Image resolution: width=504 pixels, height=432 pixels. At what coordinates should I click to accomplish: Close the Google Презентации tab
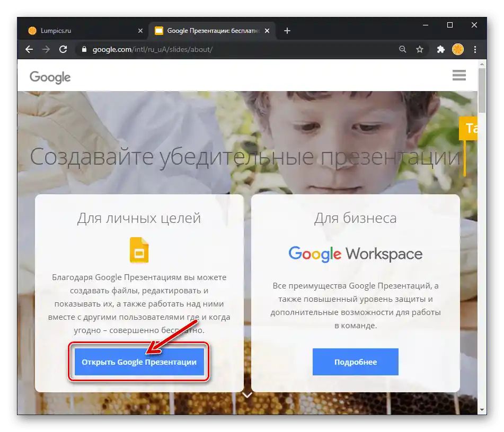tap(267, 31)
